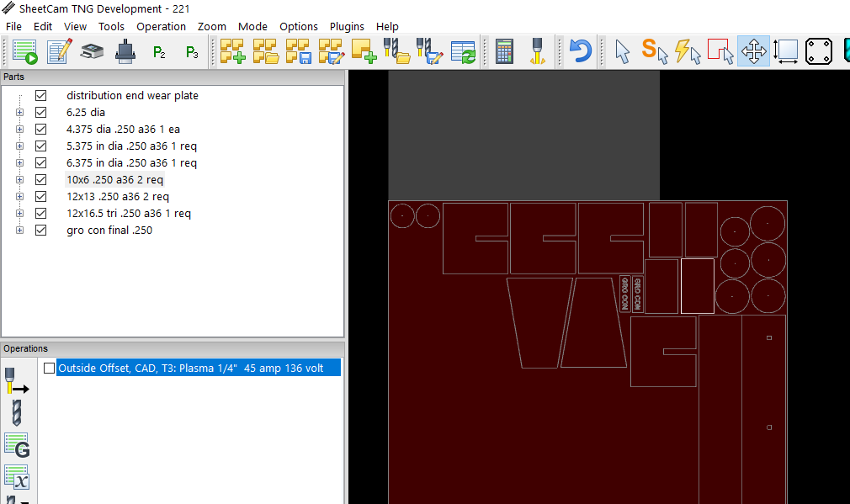Click the highlighted rectangle part in canvas
Screen dimensions: 850x504
[x=697, y=286]
